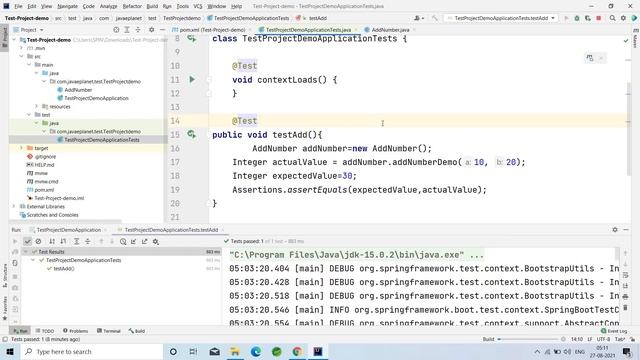This screenshot has height=360, width=640.
Task: Open the Build tool window tab
Action: (137, 331)
